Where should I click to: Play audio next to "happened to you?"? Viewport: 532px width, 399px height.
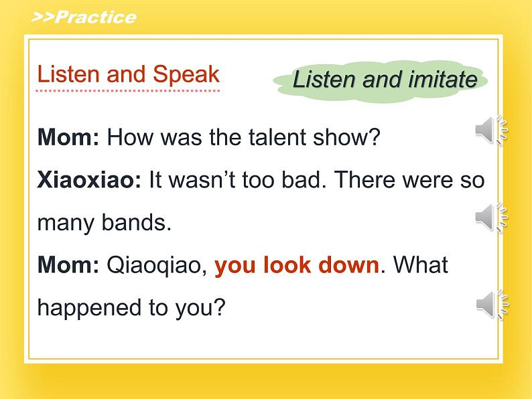coord(492,304)
